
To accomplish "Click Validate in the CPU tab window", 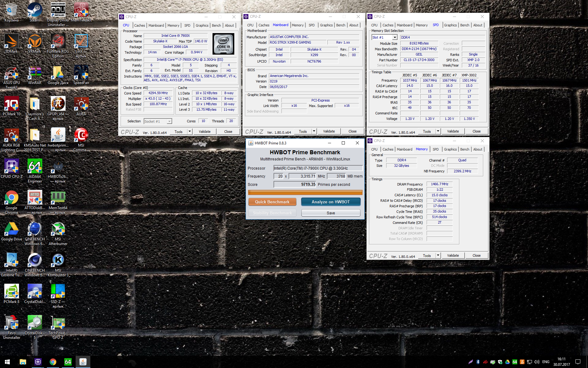I will [x=205, y=132].
